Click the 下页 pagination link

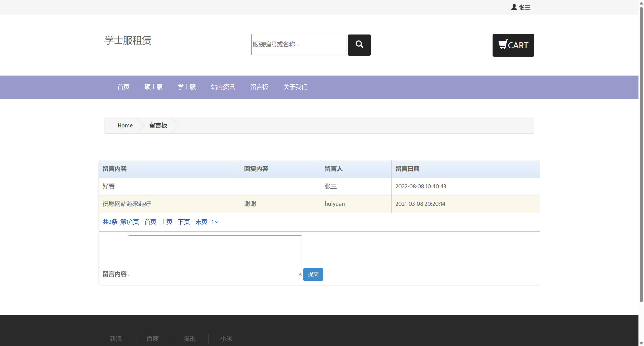coord(184,222)
